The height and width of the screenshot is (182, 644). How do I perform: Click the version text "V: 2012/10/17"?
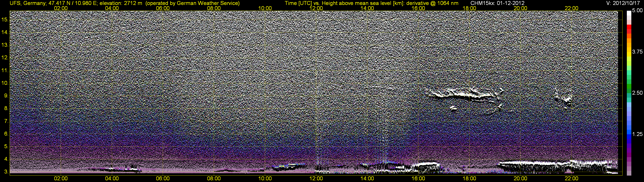pos(623,3)
